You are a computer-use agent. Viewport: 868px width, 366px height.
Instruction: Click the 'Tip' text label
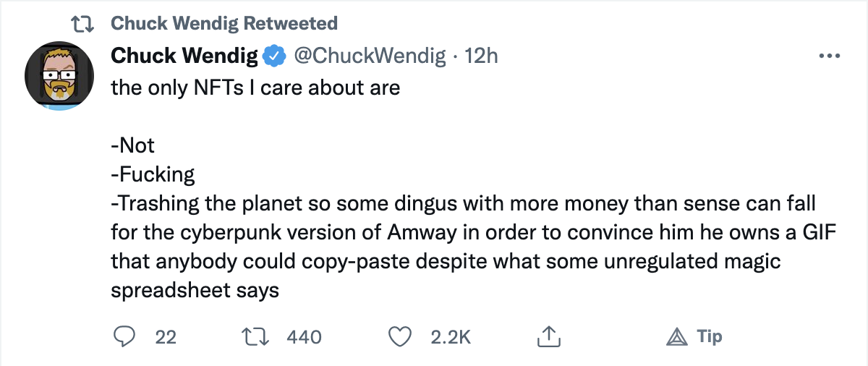pyautogui.click(x=709, y=336)
